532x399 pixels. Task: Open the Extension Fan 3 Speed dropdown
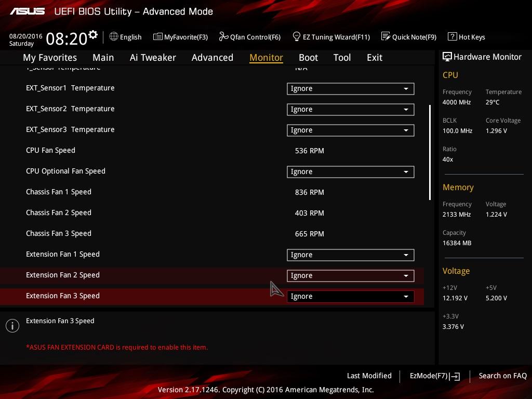pos(350,296)
